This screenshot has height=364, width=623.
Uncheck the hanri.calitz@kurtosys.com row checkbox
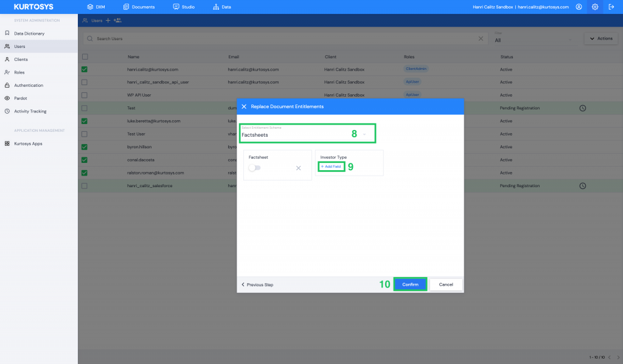click(x=85, y=69)
